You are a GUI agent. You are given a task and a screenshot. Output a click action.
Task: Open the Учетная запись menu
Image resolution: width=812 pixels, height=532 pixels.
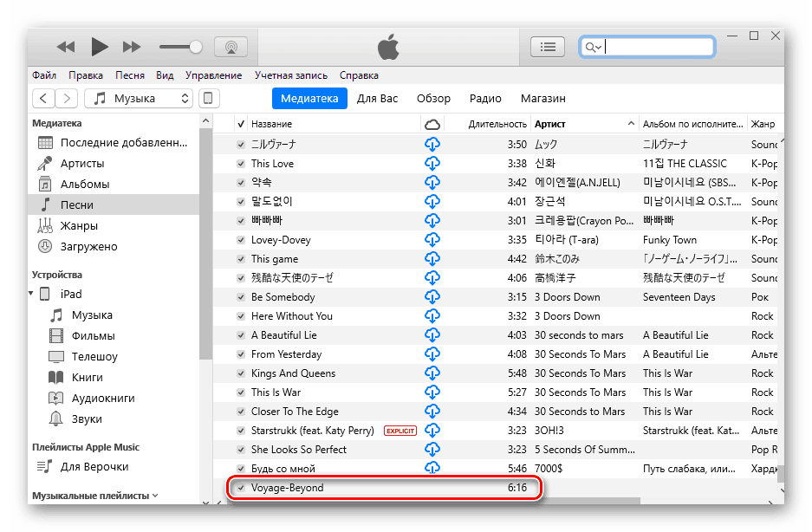pyautogui.click(x=291, y=75)
